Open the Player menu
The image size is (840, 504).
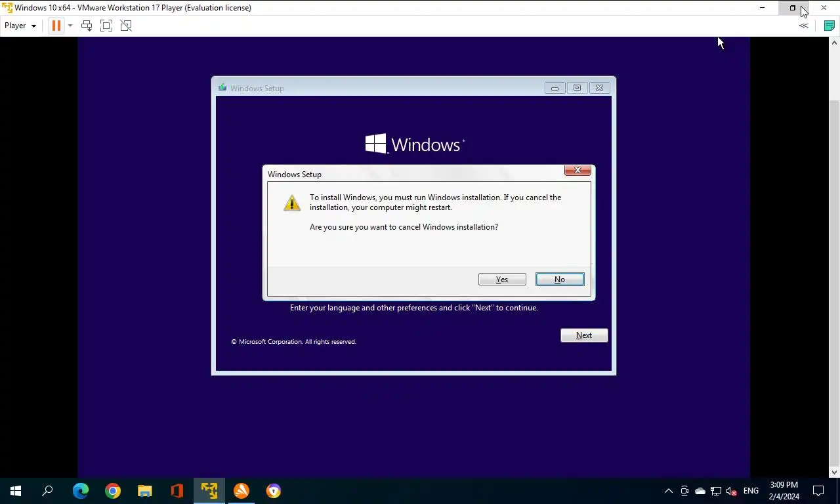point(20,26)
